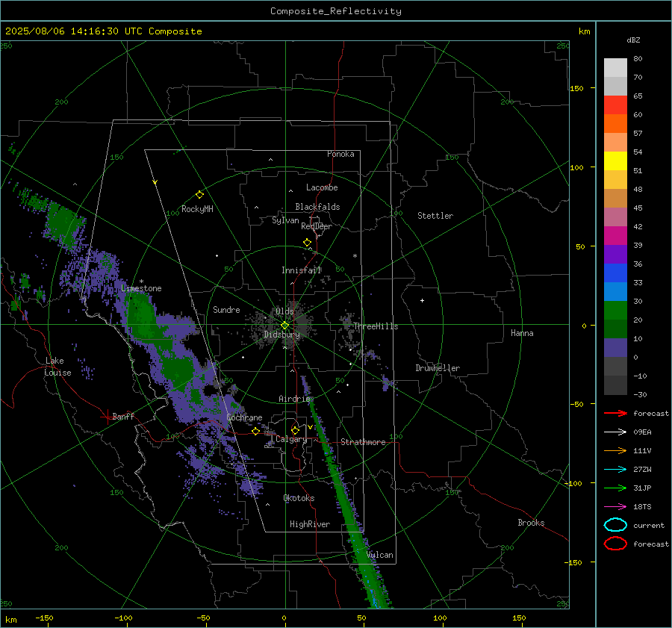Click the Brooks label
Viewport: 672px width, 628px height.
(x=531, y=523)
